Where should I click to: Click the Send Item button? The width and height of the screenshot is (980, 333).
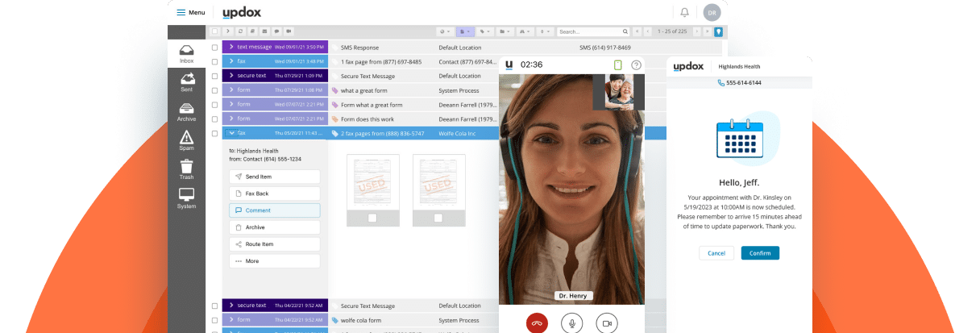274,177
